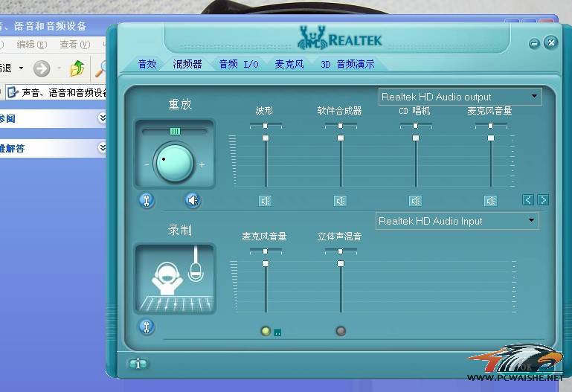Screen dimensions: 572x392
Task: Click Forward arrow in Control Panel toolbar
Action: [42, 68]
